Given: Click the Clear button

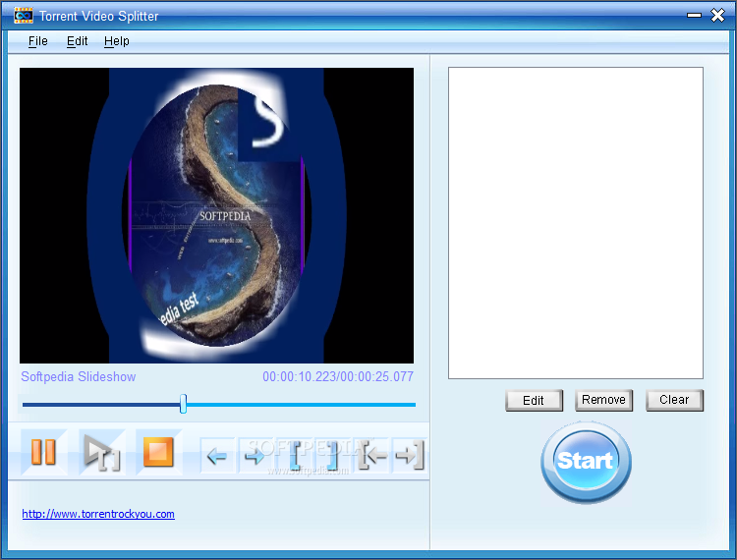Looking at the screenshot, I should [674, 400].
